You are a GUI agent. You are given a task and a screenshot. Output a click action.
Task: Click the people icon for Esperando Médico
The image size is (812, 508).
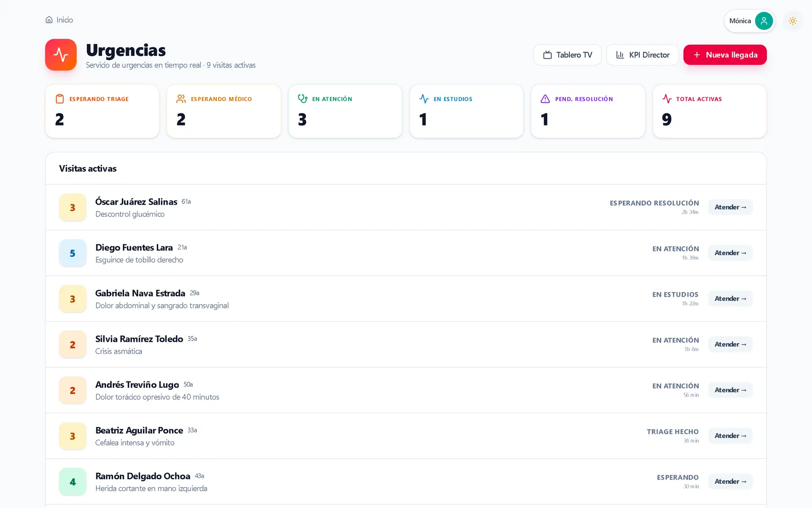point(181,99)
